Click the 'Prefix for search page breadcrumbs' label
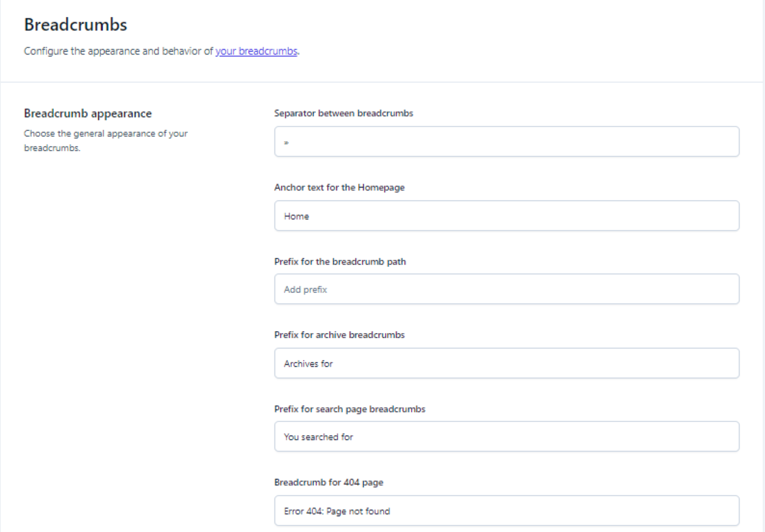 coord(349,409)
